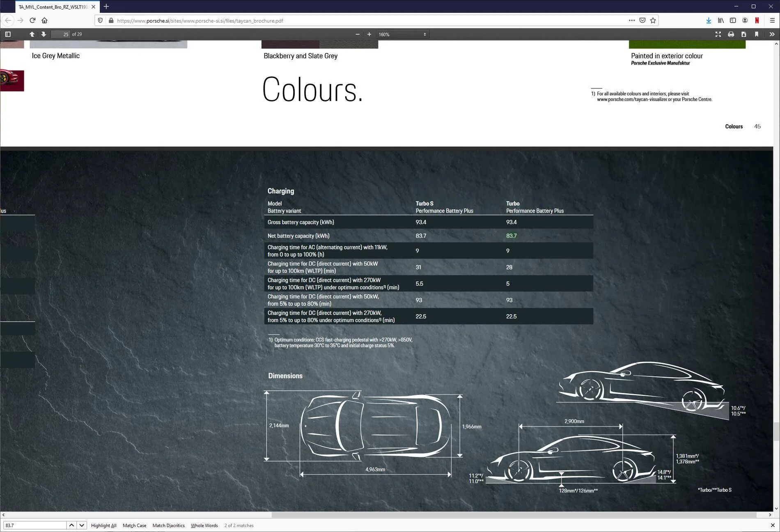Download the PDF file
This screenshot has width=780, height=532.
pyautogui.click(x=743, y=34)
